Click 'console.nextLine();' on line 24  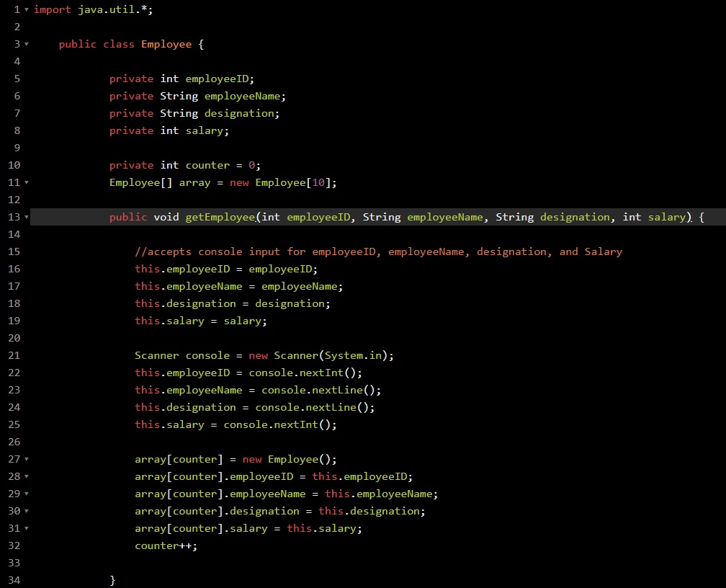(315, 407)
